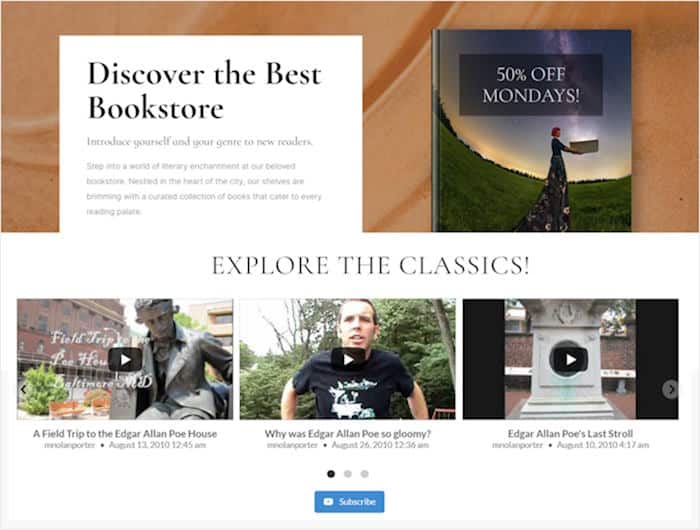
Task: Go to the previous carousel slide with left arrow
Action: pos(23,389)
